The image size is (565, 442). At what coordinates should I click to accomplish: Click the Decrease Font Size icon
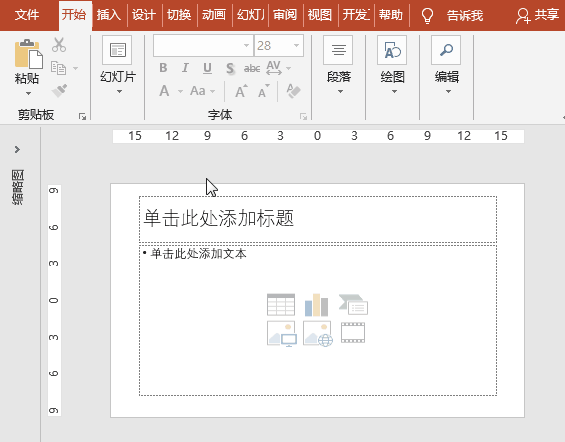click(x=264, y=91)
